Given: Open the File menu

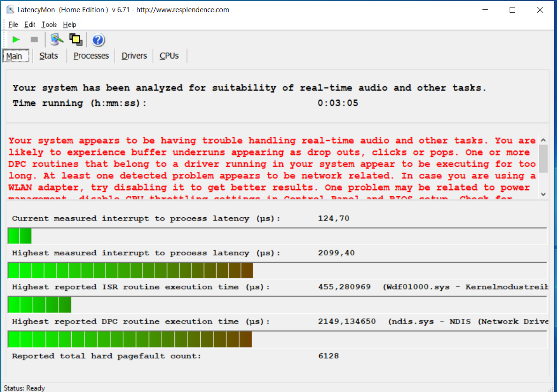Looking at the screenshot, I should coord(13,24).
